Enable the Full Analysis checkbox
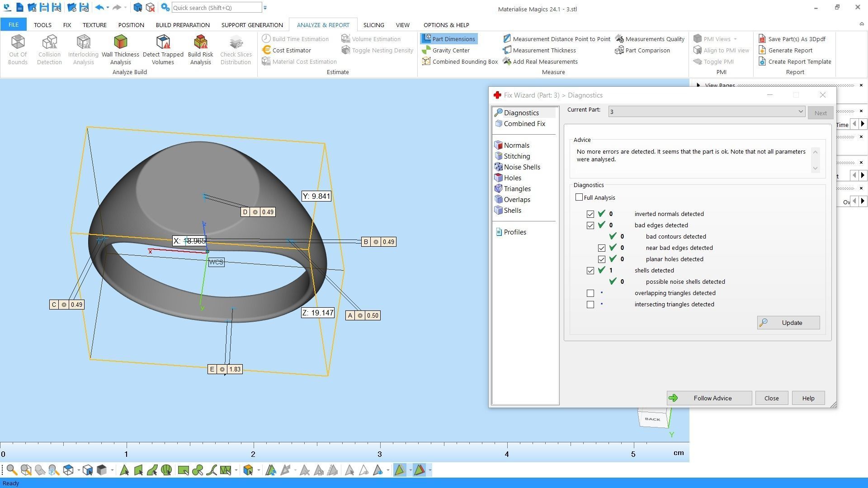This screenshot has width=868, height=488. coord(579,197)
